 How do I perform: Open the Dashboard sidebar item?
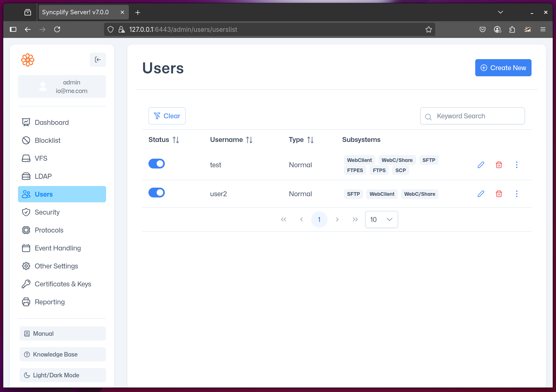point(51,122)
